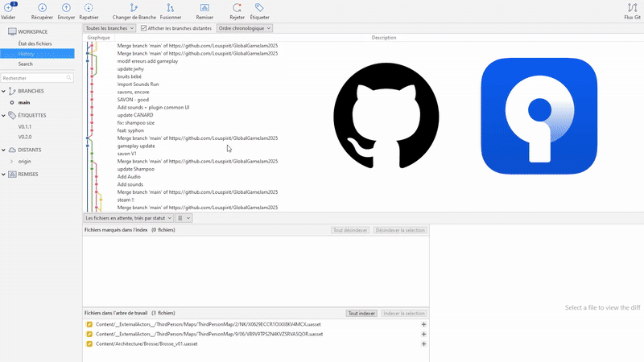Select commit 'bruits bébé'

(x=130, y=76)
